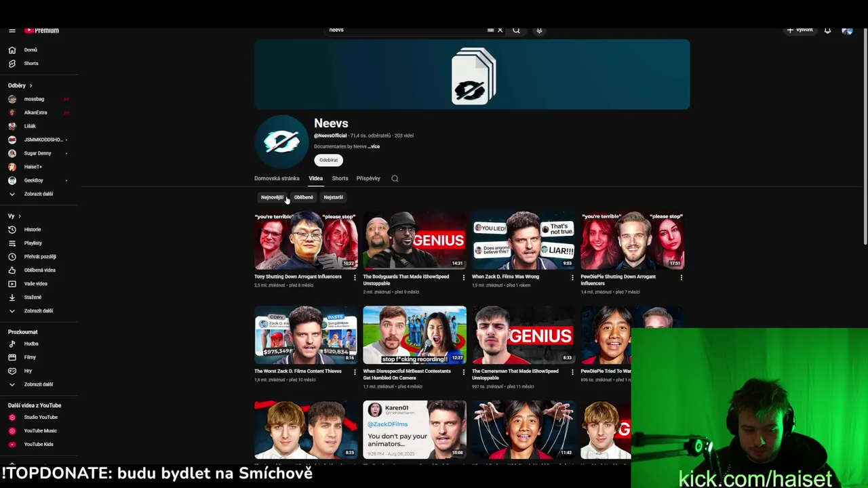Open the AlkanExtra subscription
This screenshot has height=488, width=868.
click(39, 113)
